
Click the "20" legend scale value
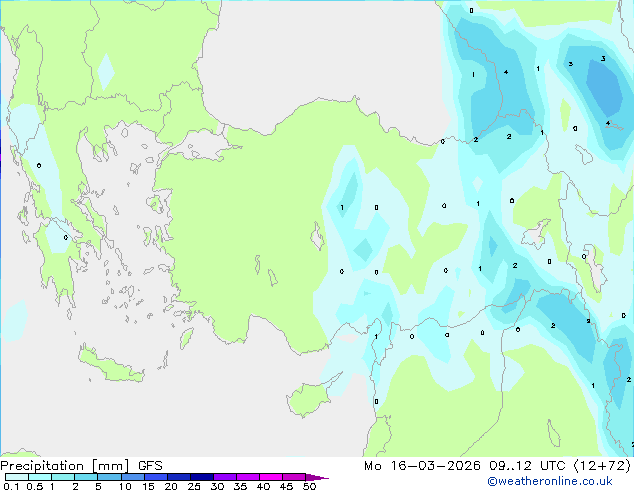[x=171, y=486]
